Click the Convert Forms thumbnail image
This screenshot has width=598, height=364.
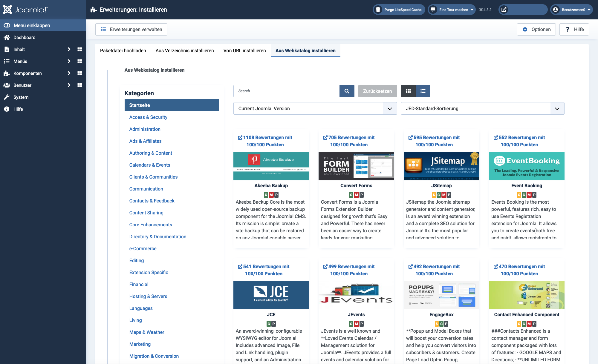click(356, 166)
